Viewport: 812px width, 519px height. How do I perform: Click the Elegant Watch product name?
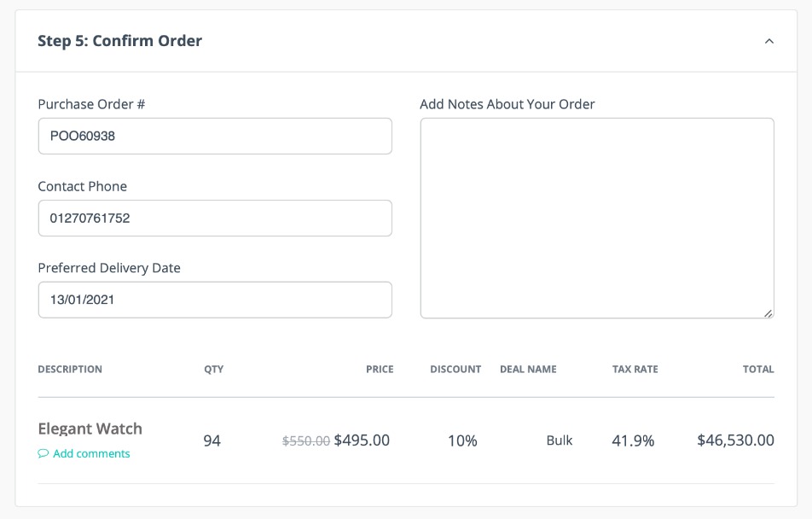pos(90,429)
